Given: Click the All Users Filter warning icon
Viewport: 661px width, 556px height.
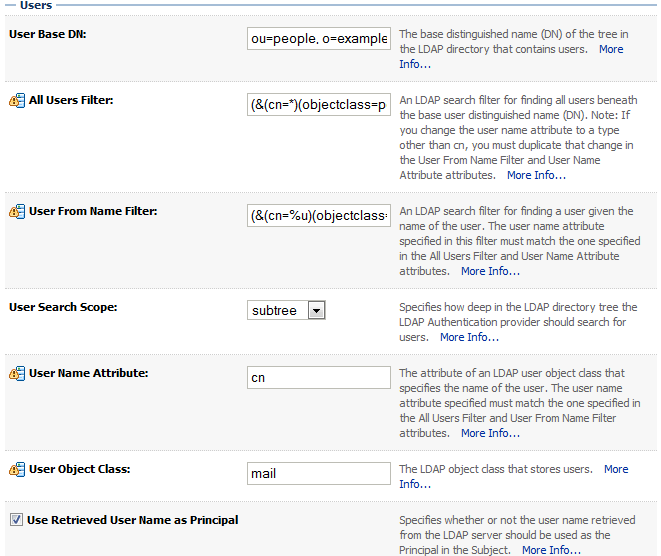Looking at the screenshot, I should pyautogui.click(x=17, y=101).
